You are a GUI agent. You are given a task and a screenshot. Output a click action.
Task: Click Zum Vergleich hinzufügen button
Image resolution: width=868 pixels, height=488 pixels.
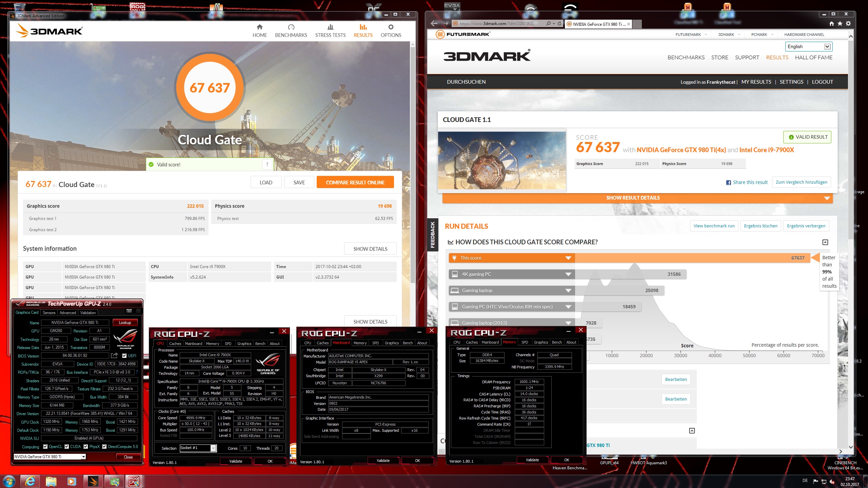pos(802,182)
